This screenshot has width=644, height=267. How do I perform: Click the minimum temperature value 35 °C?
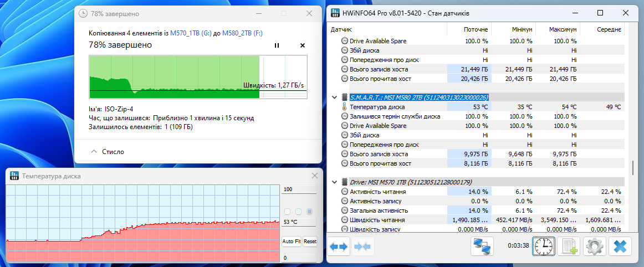(x=524, y=107)
